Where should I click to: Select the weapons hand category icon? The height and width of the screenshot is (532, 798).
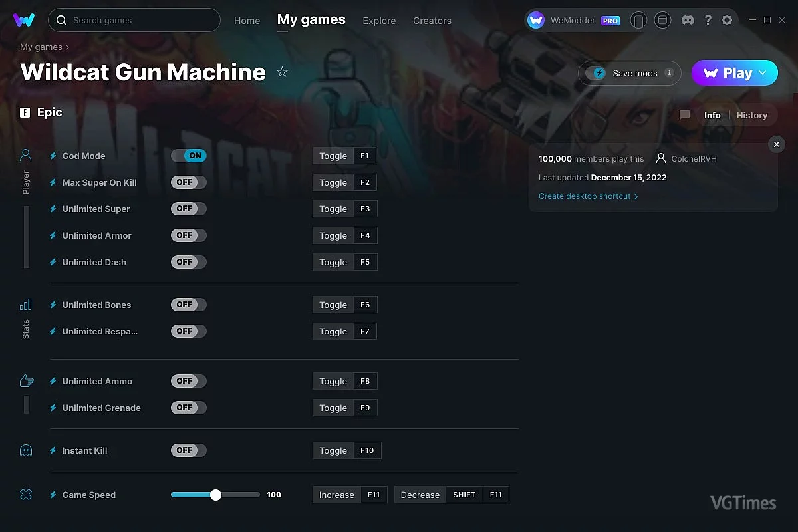click(x=26, y=381)
